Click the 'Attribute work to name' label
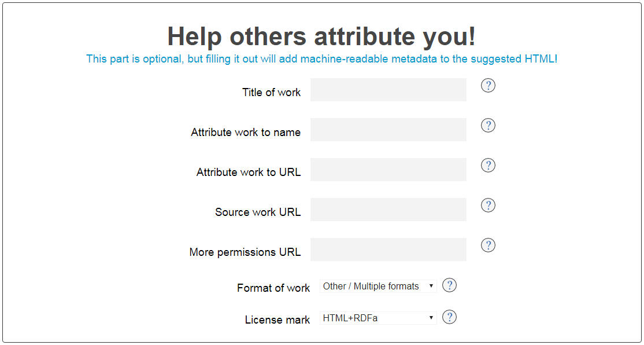The width and height of the screenshot is (644, 345). (x=246, y=133)
